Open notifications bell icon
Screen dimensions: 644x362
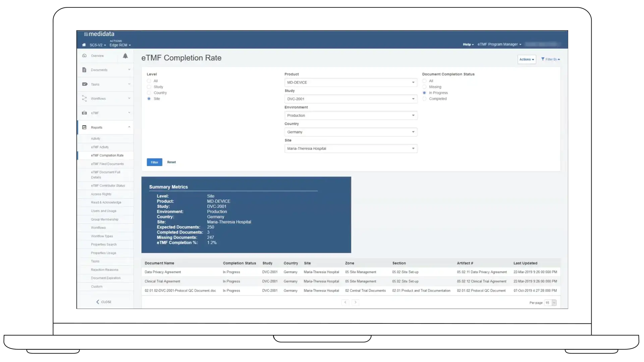(x=125, y=56)
